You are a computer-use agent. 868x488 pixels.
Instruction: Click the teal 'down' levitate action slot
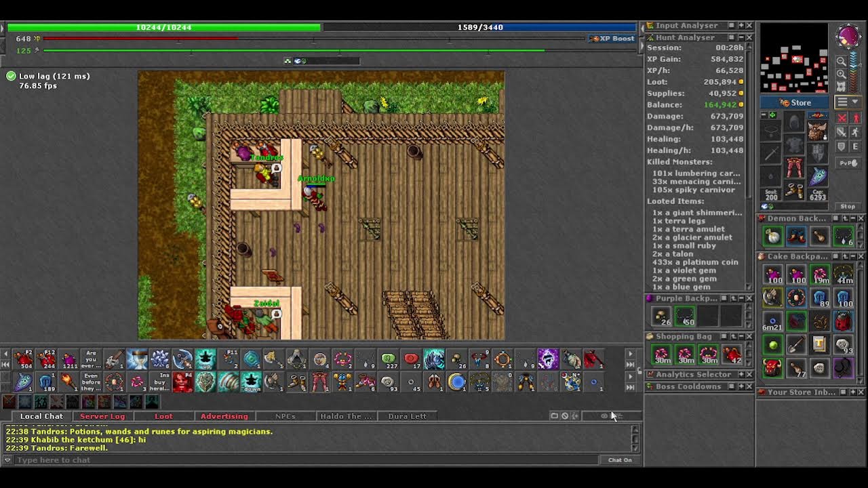point(251,382)
